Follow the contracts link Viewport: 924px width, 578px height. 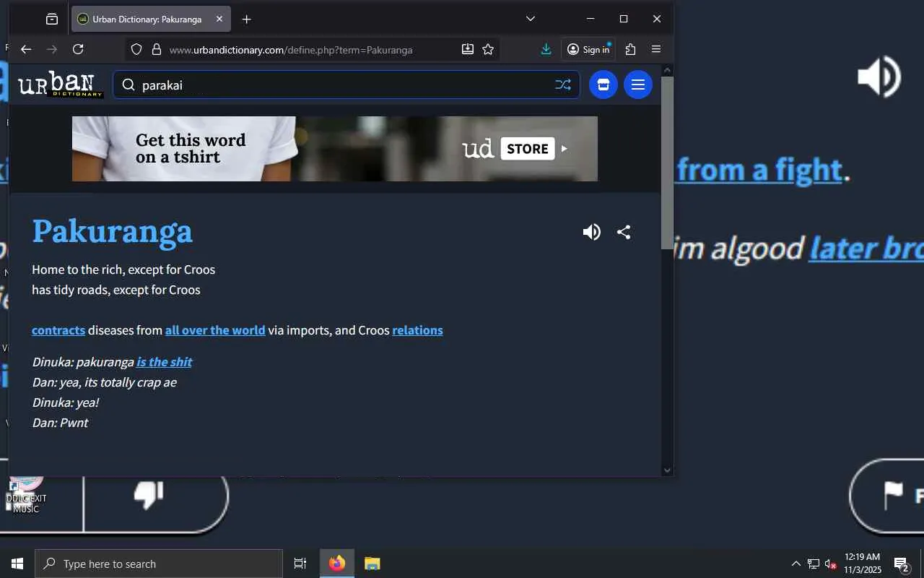pyautogui.click(x=58, y=330)
